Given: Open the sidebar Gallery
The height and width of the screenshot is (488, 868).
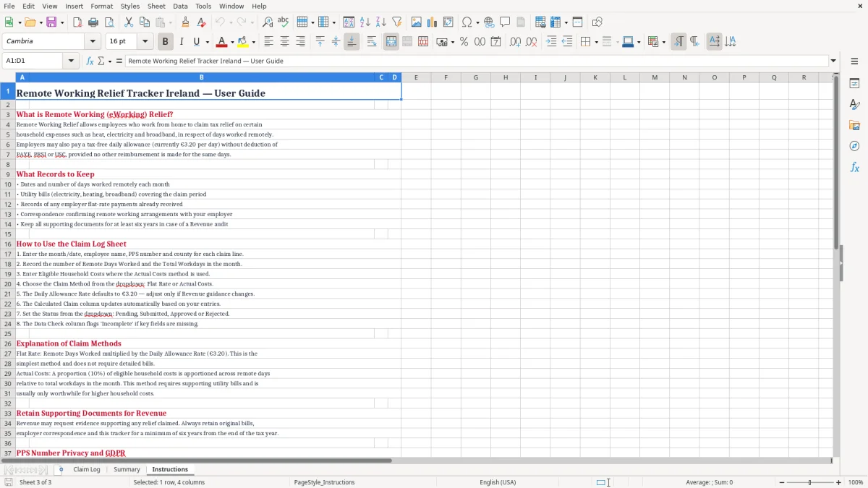Looking at the screenshot, I should [x=854, y=126].
